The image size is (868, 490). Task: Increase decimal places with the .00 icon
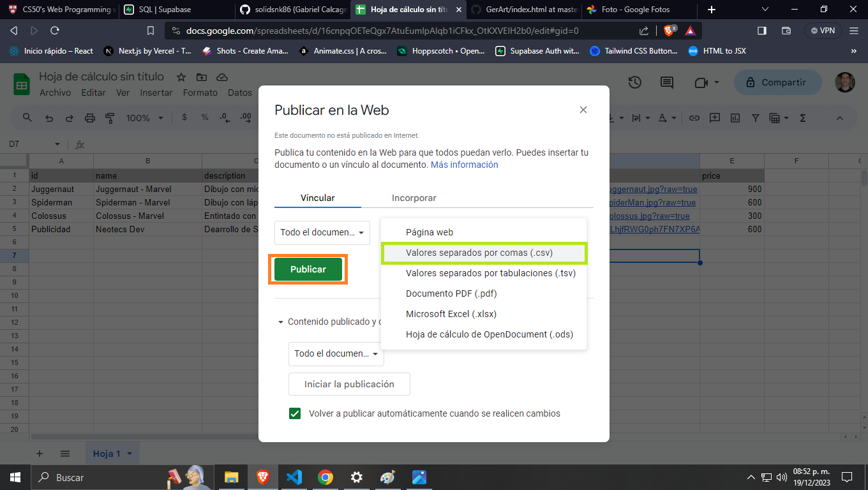pos(246,117)
